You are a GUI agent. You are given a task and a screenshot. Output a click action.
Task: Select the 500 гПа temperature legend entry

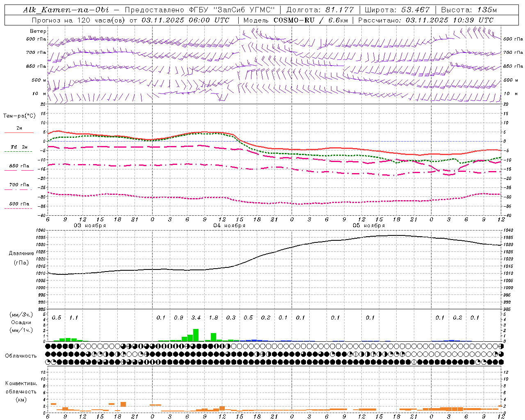[x=19, y=204]
